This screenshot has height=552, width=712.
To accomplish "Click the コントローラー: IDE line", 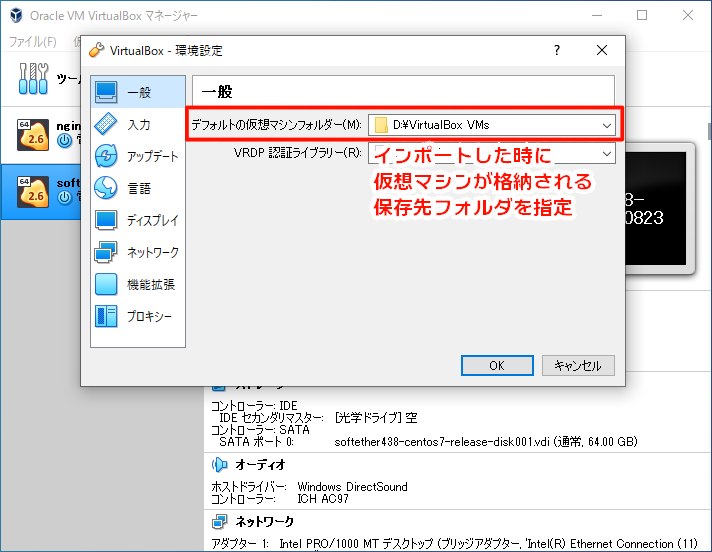I will [254, 405].
